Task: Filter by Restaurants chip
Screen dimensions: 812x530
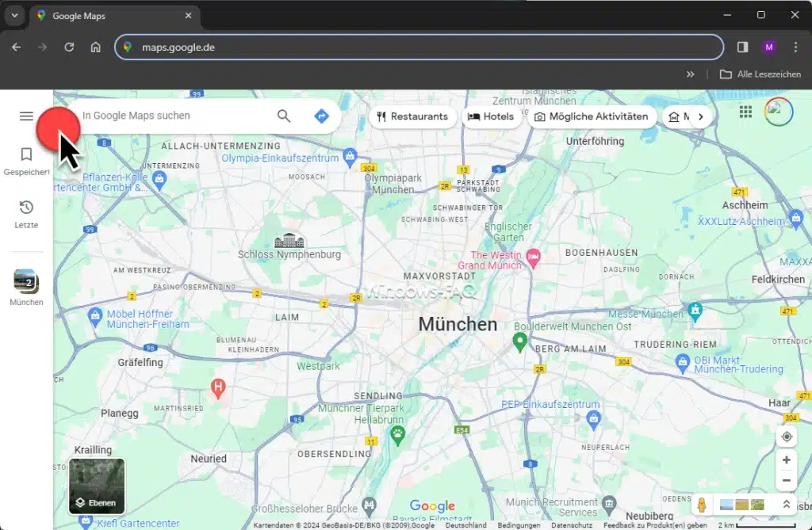Action: click(x=412, y=116)
